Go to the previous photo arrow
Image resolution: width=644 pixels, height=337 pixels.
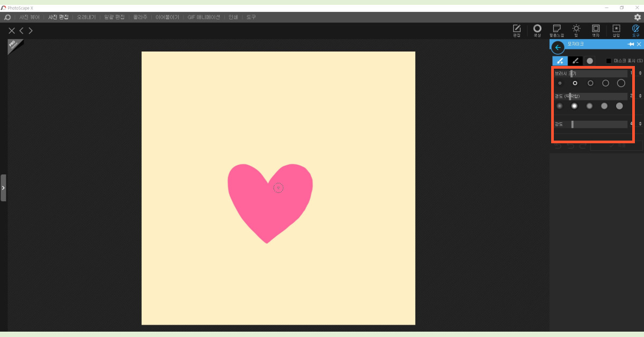[x=21, y=31]
